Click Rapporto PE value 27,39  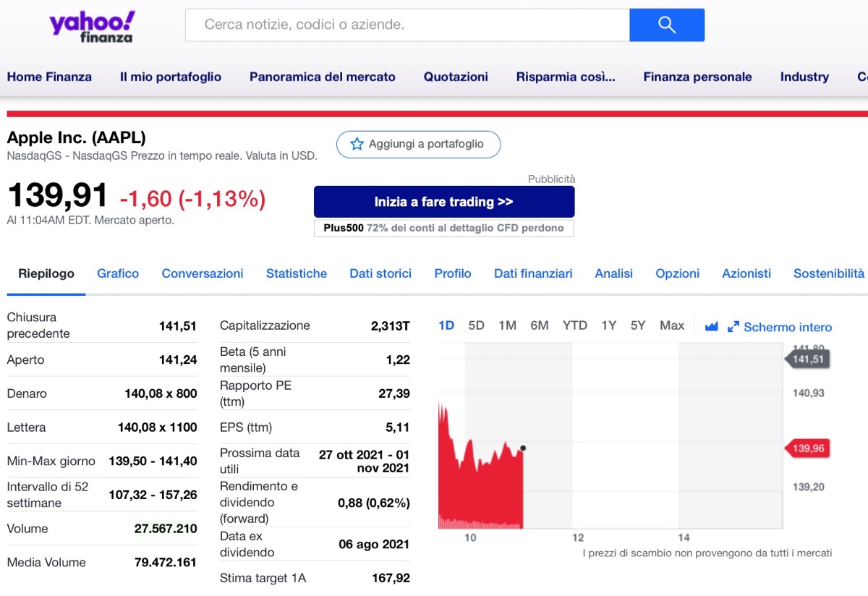tap(394, 393)
